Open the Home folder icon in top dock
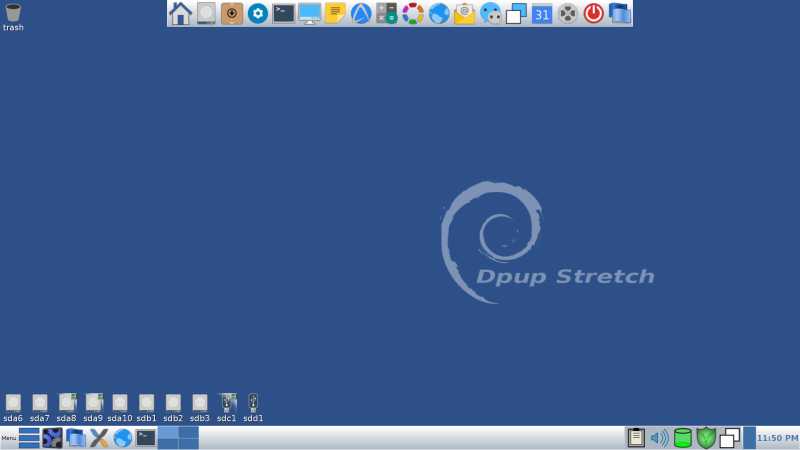The image size is (800, 450). (180, 13)
